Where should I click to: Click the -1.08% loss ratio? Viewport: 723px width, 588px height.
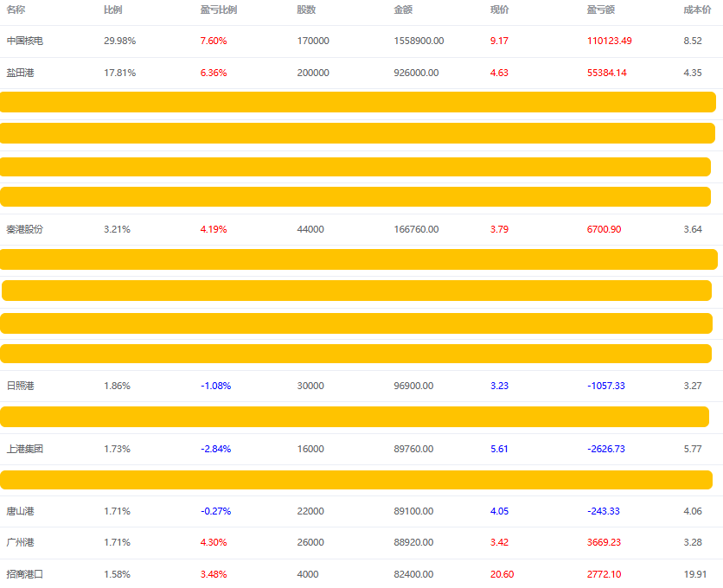(x=216, y=386)
